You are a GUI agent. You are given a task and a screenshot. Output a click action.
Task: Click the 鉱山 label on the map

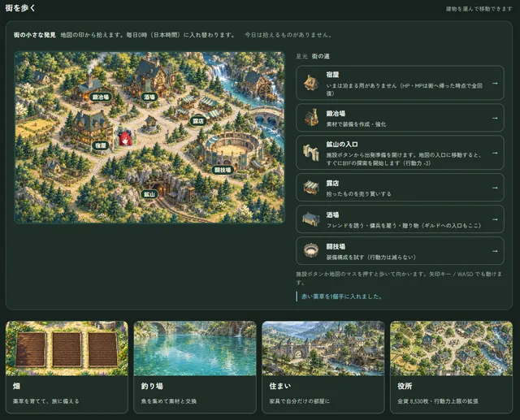tap(149, 194)
